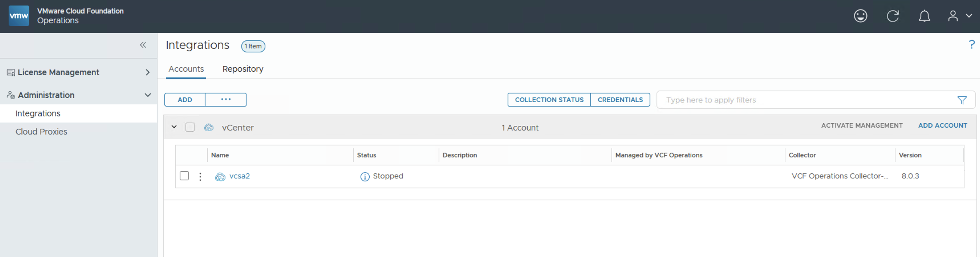The image size is (980, 257).
Task: Open the vcsa2 account link
Action: pos(239,176)
